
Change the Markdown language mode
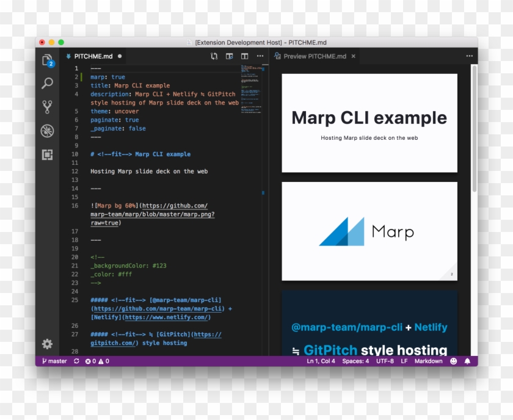click(428, 361)
